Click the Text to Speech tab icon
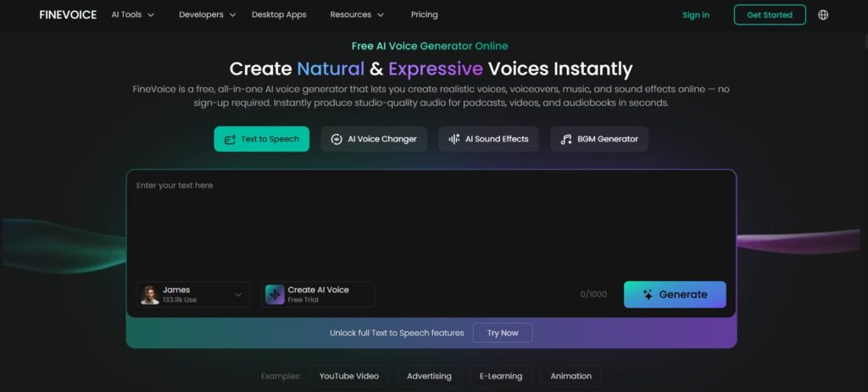The image size is (868, 392). click(x=230, y=140)
